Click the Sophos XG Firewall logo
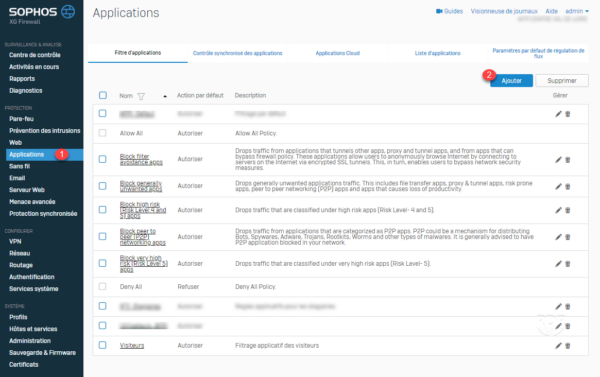 click(41, 15)
